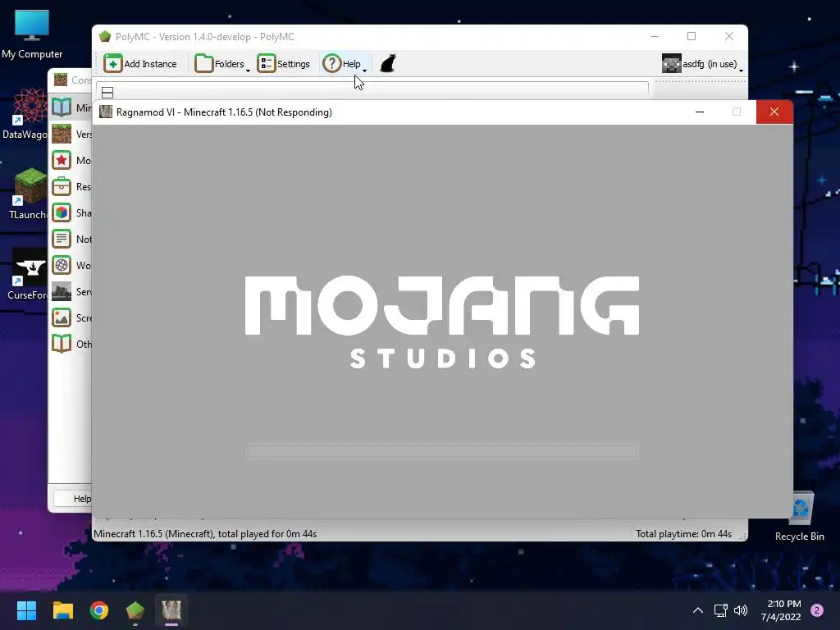
Task: Select the Minecraft Log page icon in Console window
Action: [x=62, y=107]
